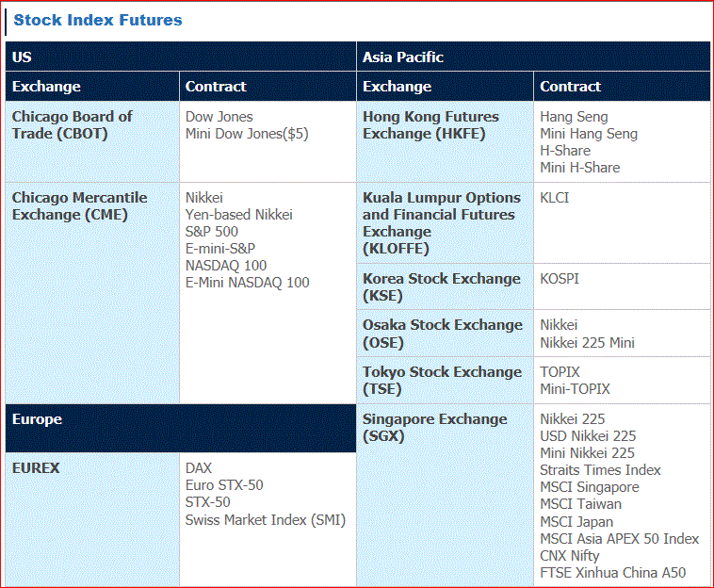This screenshot has width=714, height=588.
Task: Click the STX-50 contract
Action: pos(207,502)
